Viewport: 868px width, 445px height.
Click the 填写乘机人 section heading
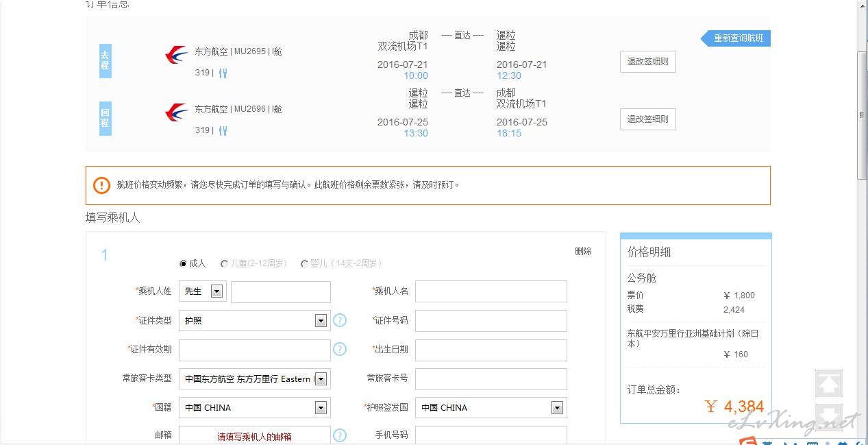[x=113, y=217]
